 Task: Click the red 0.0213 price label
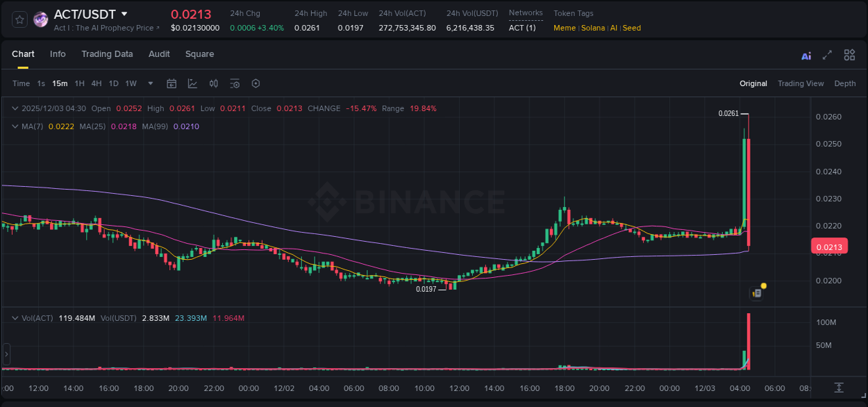(x=828, y=246)
